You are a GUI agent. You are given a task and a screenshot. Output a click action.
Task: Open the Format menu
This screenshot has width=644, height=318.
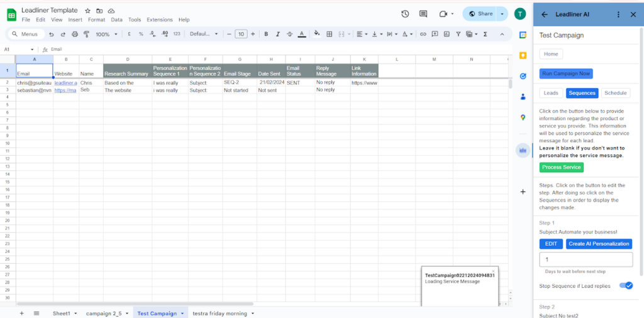coord(96,19)
